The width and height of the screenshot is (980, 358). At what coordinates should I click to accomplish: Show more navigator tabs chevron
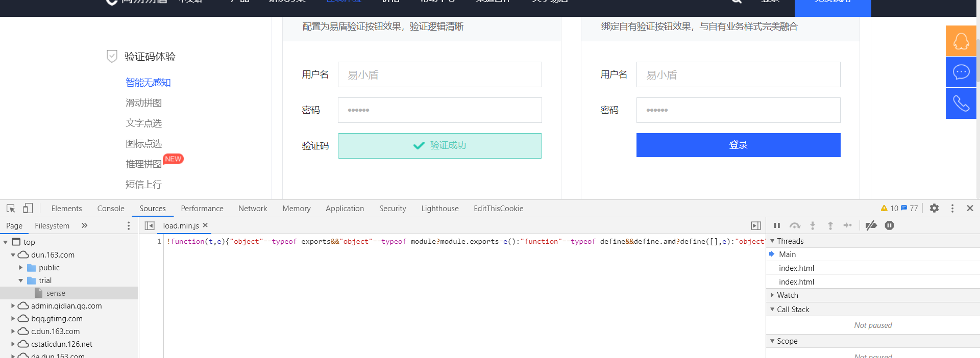85,225
